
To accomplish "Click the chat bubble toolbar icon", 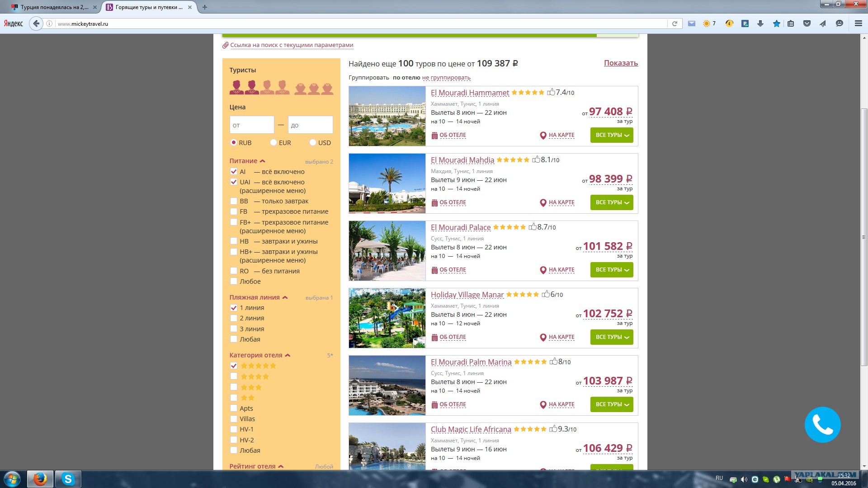I will pos(840,23).
